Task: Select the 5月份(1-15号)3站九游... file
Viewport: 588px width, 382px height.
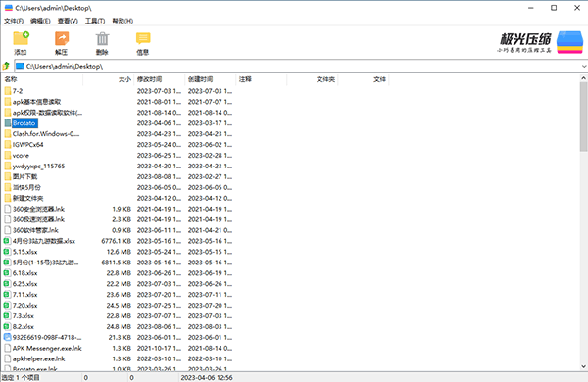Action: (x=45, y=263)
